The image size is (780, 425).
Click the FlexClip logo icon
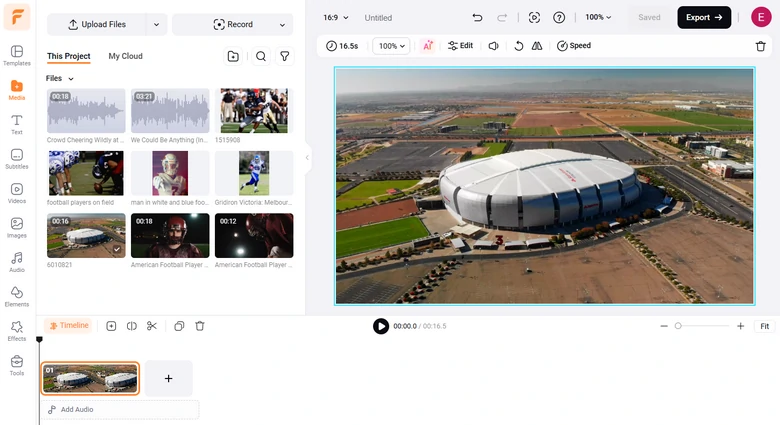[17, 17]
